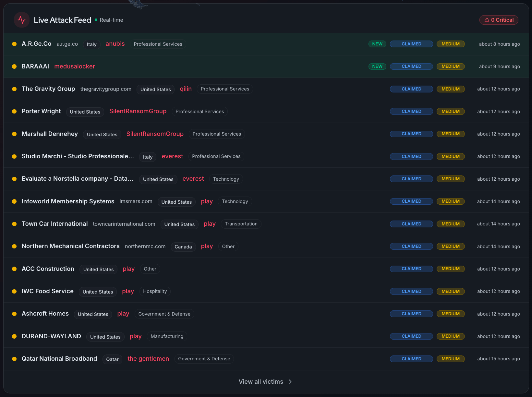This screenshot has width=532, height=397.
Task: Open the Studio Marchi - Studio Professionale entry
Action: click(78, 156)
